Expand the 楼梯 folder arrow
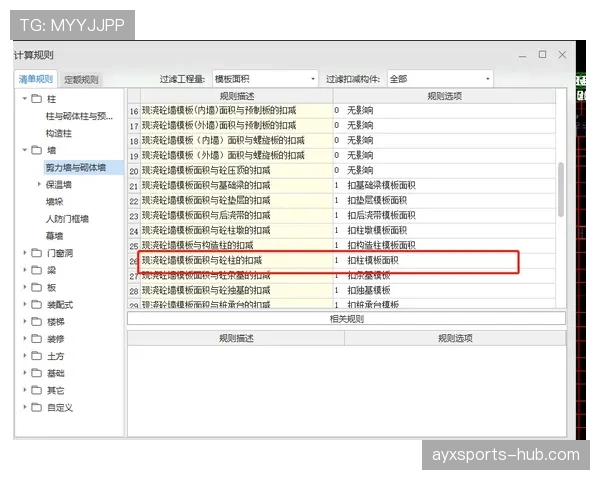The image size is (600, 480). pos(25,322)
